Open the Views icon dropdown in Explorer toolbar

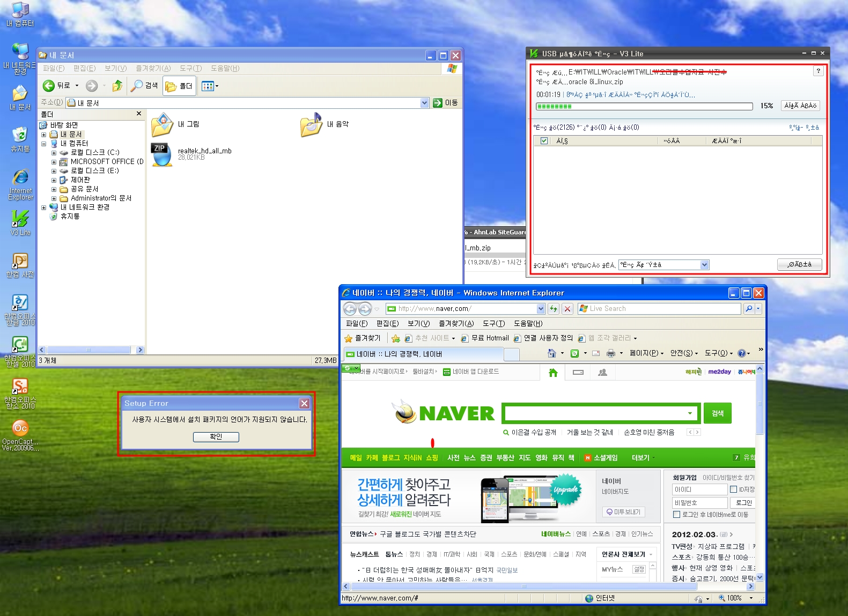click(210, 86)
